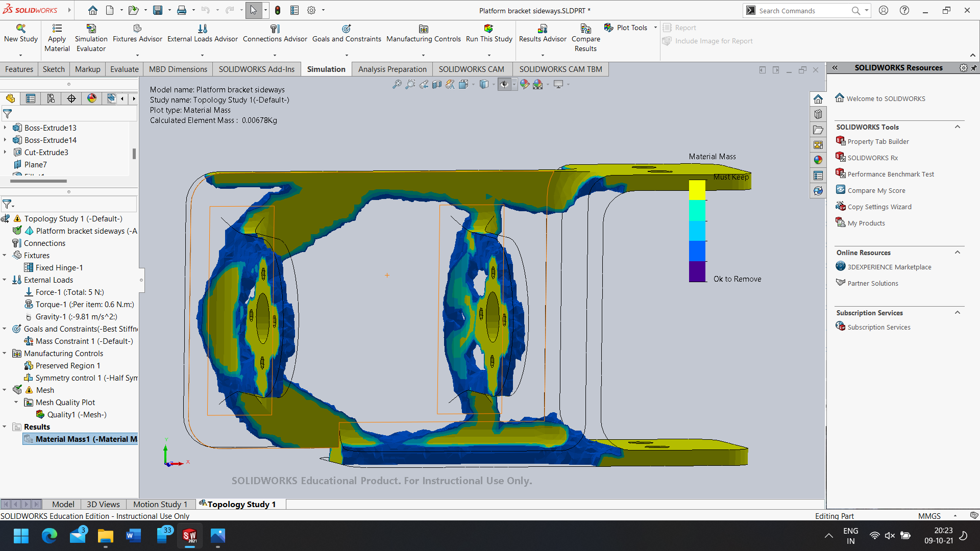Collapse Online Resources section

958,253
